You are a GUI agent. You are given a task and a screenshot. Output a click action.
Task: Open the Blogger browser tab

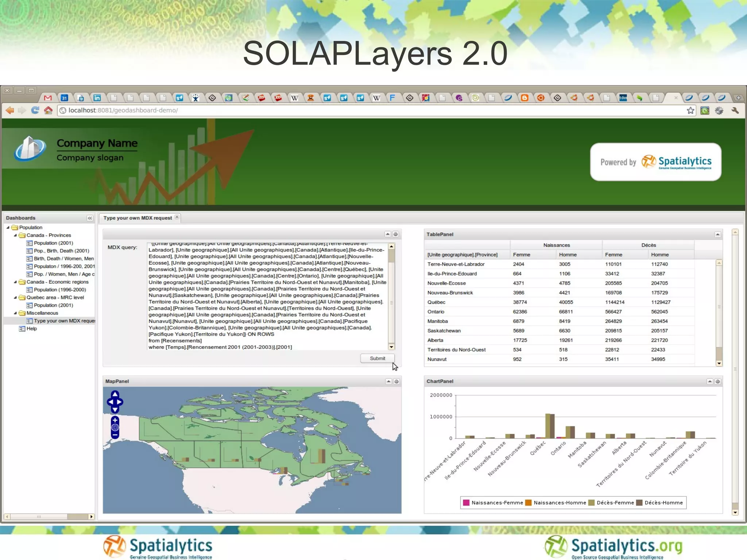[x=525, y=98]
